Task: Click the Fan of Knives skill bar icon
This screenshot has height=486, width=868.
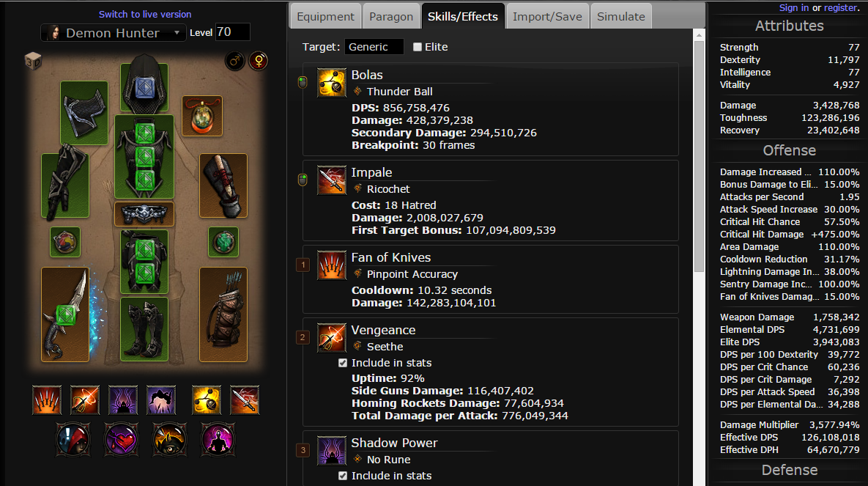Action: pos(46,400)
